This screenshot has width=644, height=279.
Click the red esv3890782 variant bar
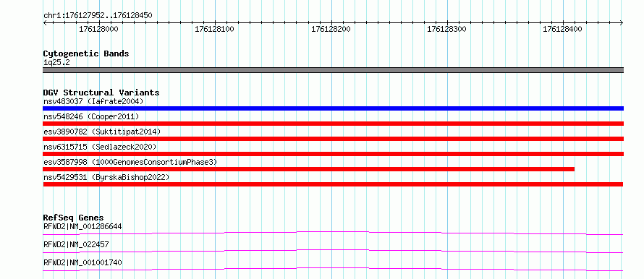[333, 139]
